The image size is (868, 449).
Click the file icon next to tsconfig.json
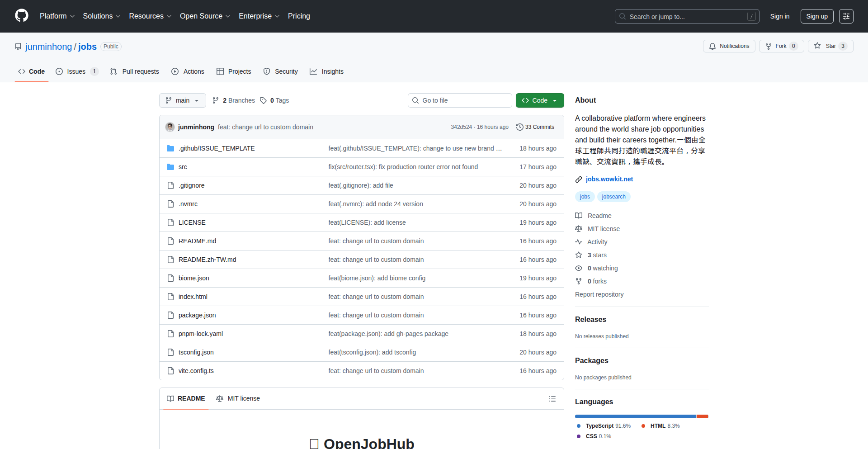[x=170, y=352]
